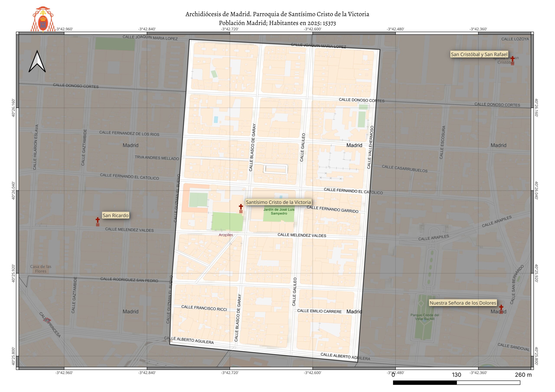Click the Nuestra Señora de los Dolores cross marker
The width and height of the screenshot is (555, 392).
point(501,308)
